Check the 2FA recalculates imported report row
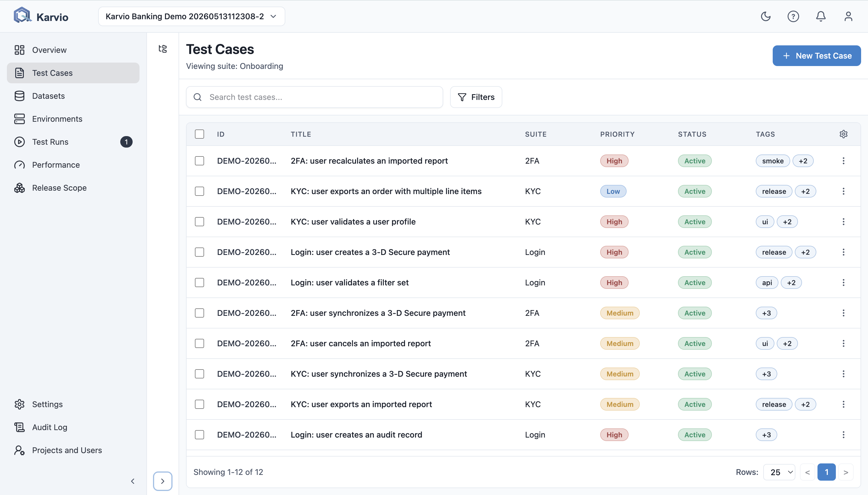The height and width of the screenshot is (495, 868). pyautogui.click(x=199, y=161)
